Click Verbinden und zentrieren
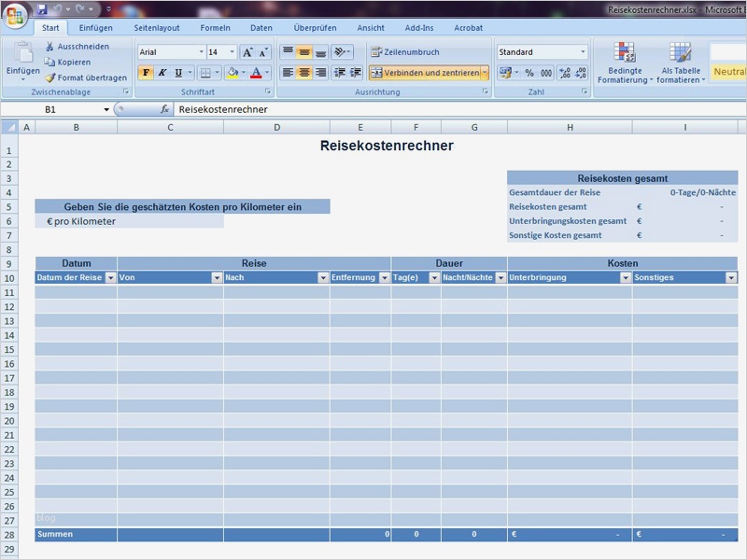Image resolution: width=747 pixels, height=560 pixels. pos(425,73)
